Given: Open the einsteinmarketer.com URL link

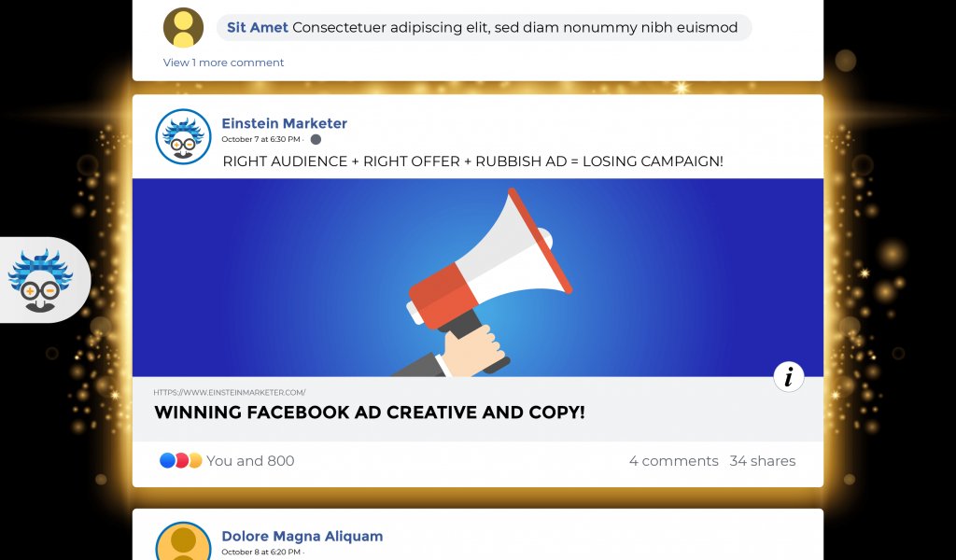Looking at the screenshot, I should click(231, 392).
